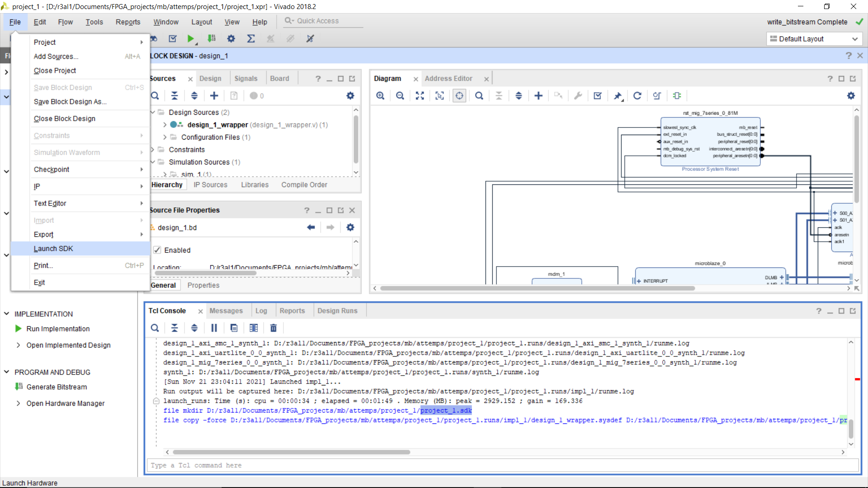Add IP using the plus icon in Diagram
This screenshot has width=868, height=488.
tap(538, 96)
